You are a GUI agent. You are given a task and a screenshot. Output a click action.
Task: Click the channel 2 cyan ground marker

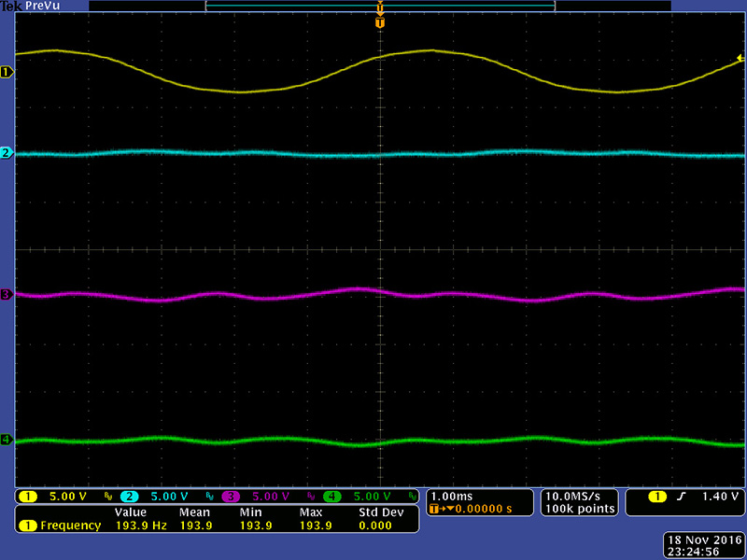click(7, 153)
